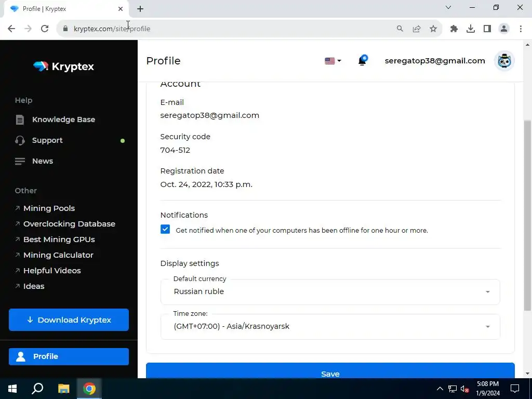Show hidden system tray icons
The image size is (532, 399).
tap(440, 389)
